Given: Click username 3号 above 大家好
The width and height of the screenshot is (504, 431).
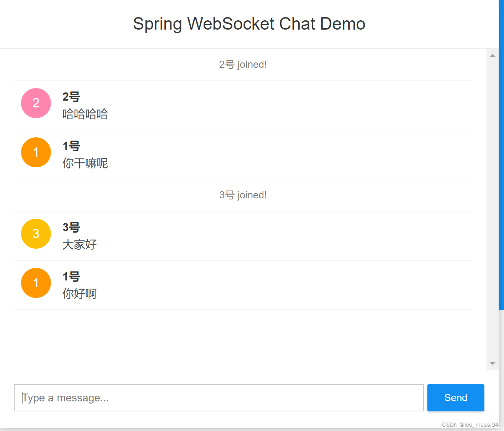Looking at the screenshot, I should click(x=71, y=227).
